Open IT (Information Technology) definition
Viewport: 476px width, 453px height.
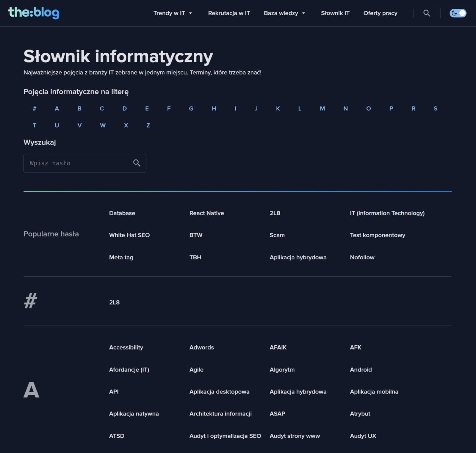[x=387, y=213]
